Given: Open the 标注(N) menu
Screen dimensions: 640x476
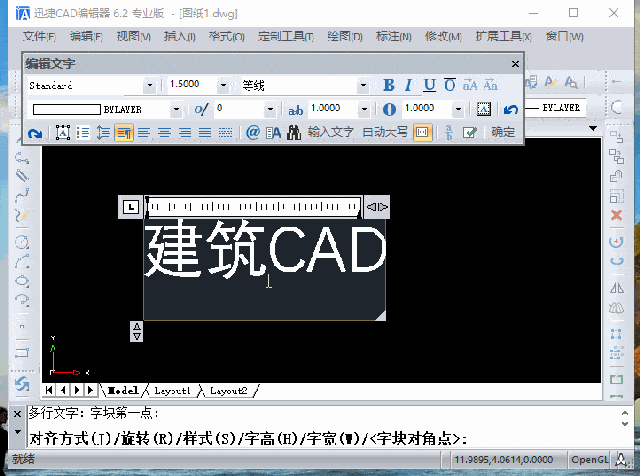Looking at the screenshot, I should click(x=393, y=36).
